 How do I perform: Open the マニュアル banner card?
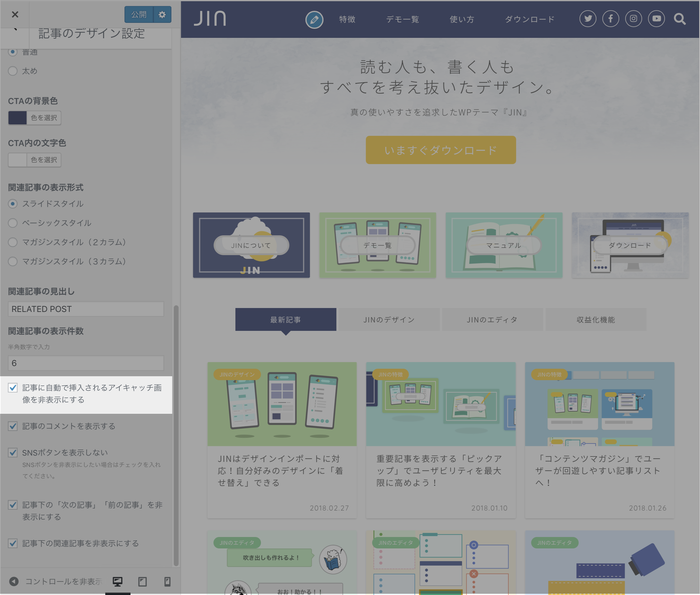click(x=504, y=245)
